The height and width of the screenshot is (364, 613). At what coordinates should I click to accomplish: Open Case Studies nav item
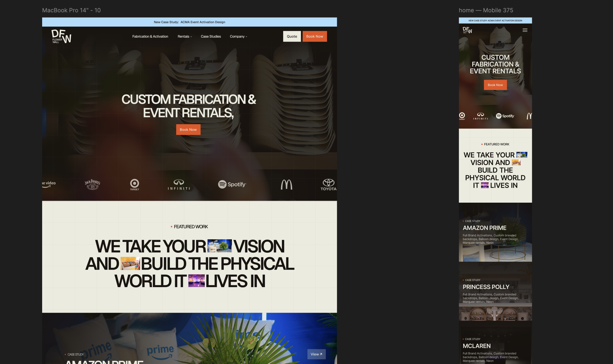211,36
